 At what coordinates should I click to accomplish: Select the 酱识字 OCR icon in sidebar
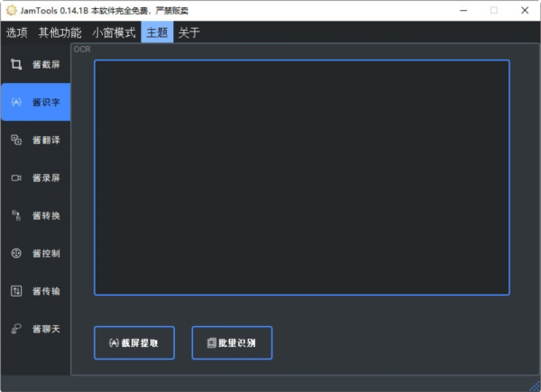[x=16, y=102]
